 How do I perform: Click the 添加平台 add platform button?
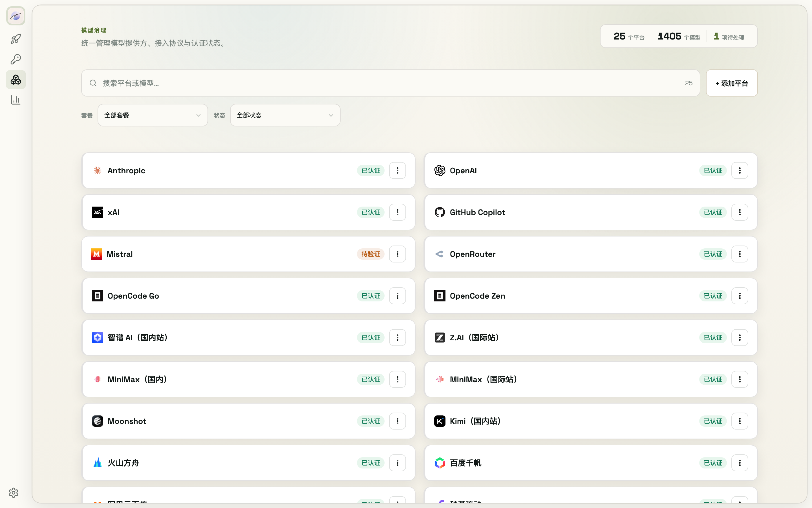[732, 83]
